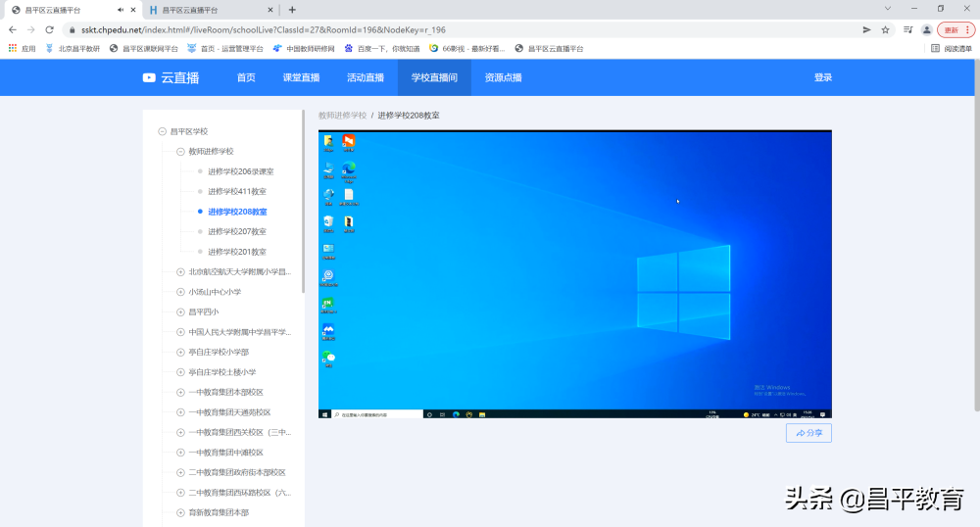Open the 北京昌平教研 bookmark

pyautogui.click(x=73, y=48)
